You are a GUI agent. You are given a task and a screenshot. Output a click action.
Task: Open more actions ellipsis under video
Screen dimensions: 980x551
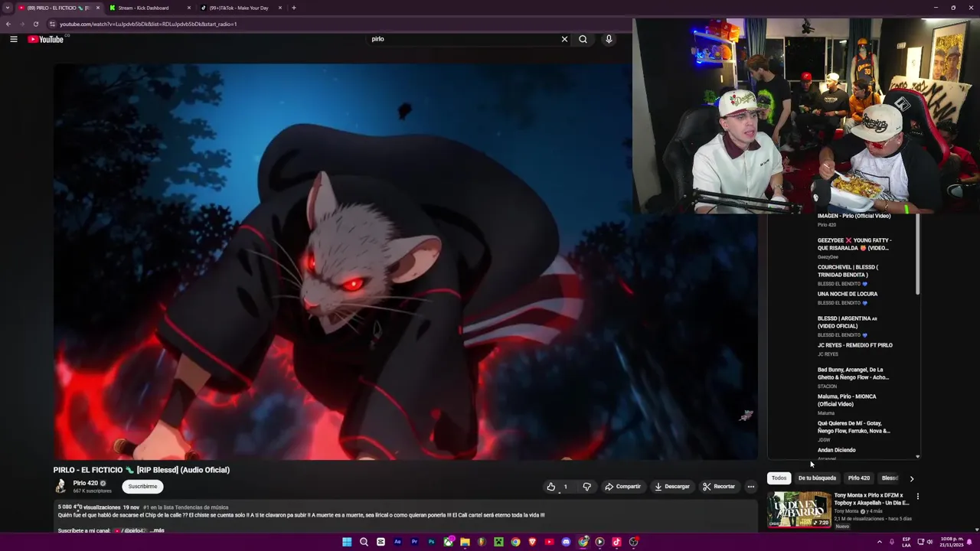[750, 487]
